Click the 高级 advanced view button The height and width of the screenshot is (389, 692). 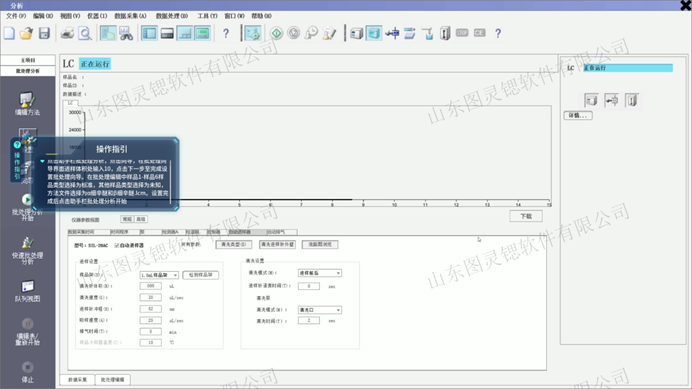141,219
